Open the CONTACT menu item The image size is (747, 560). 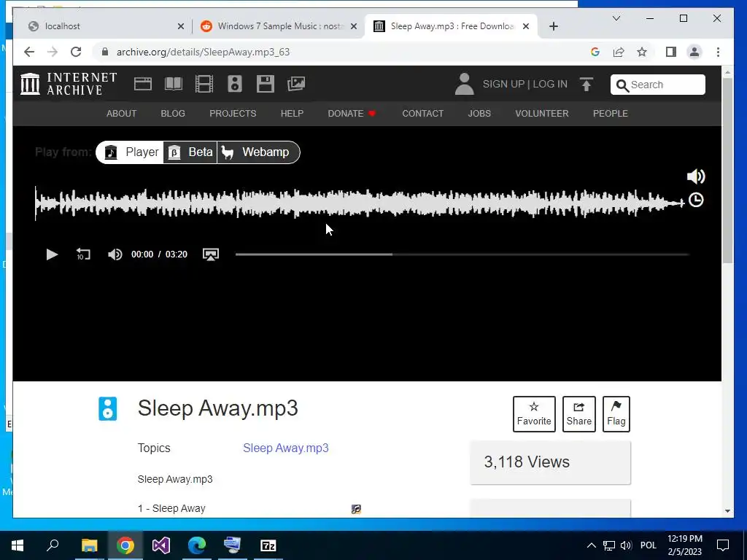point(423,113)
